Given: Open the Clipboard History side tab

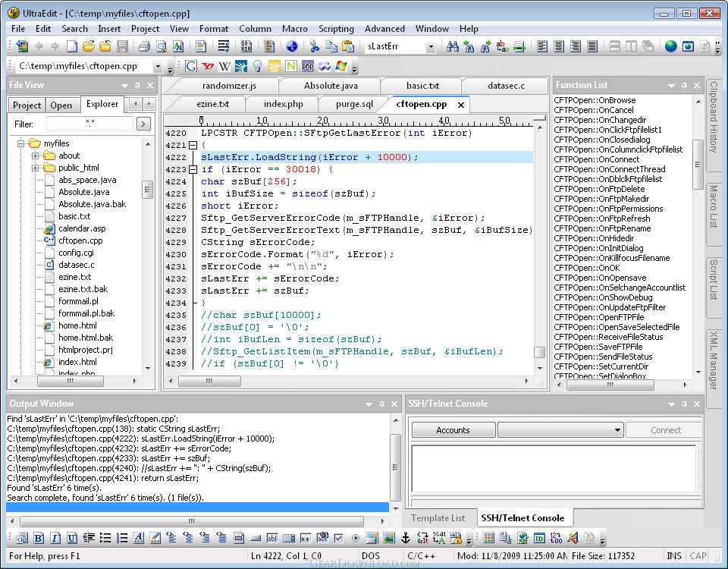Looking at the screenshot, I should [714, 118].
